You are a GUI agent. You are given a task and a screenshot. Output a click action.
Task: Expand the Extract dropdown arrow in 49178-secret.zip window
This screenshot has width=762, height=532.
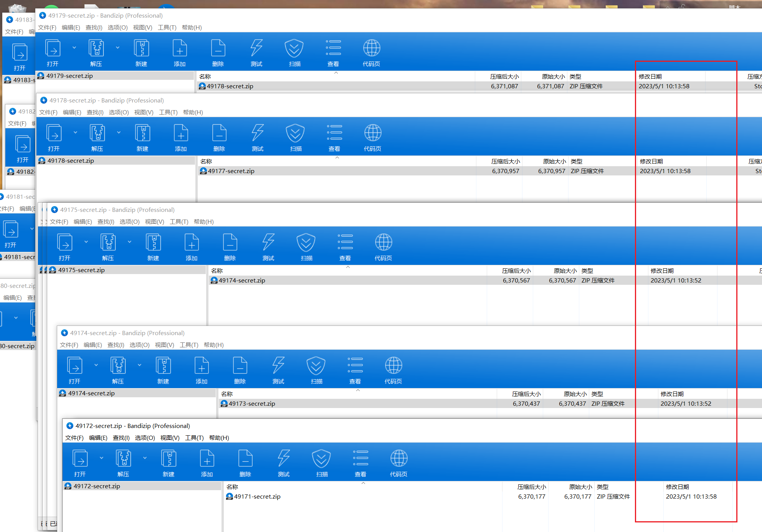coord(119,132)
